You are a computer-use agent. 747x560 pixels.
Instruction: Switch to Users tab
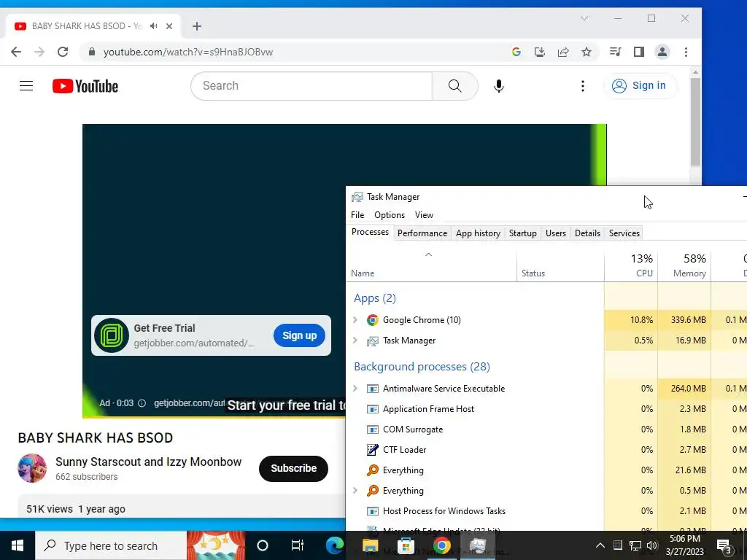(555, 233)
